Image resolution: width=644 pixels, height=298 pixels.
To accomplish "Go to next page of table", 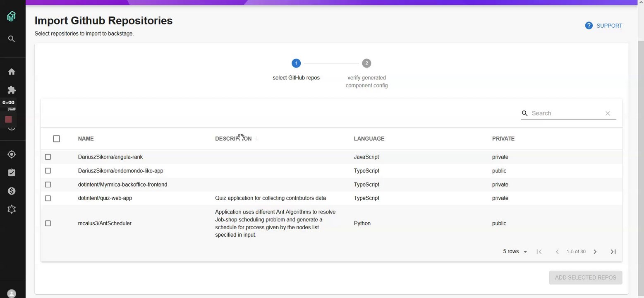I will coord(595,252).
